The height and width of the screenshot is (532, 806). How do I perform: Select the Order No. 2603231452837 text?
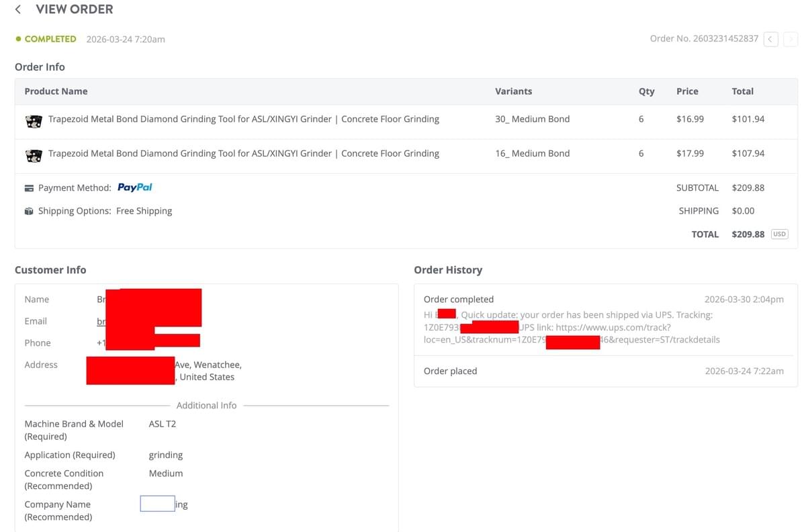pyautogui.click(x=704, y=38)
